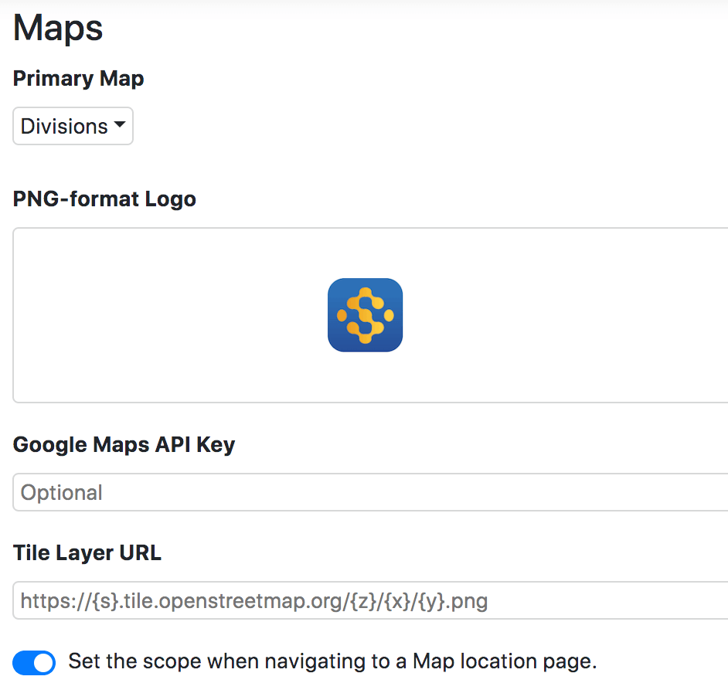Click the PNG-format Logo label

coord(104,199)
